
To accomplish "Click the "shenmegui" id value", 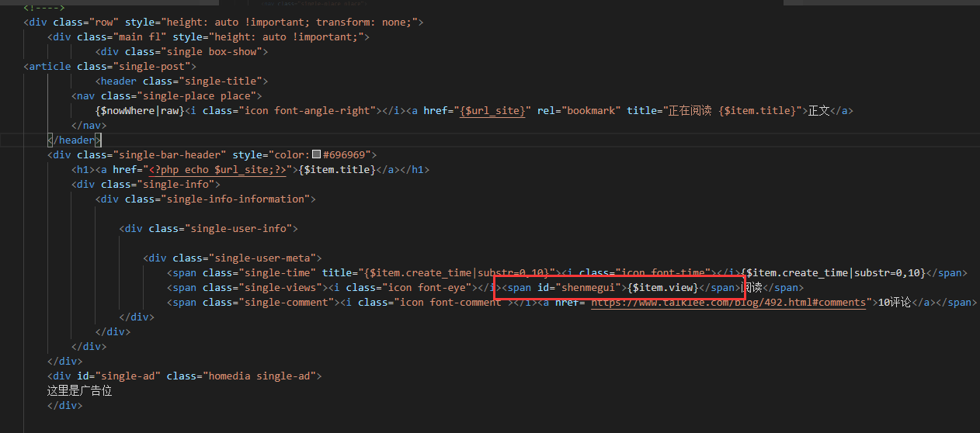I will pyautogui.click(x=590, y=288).
